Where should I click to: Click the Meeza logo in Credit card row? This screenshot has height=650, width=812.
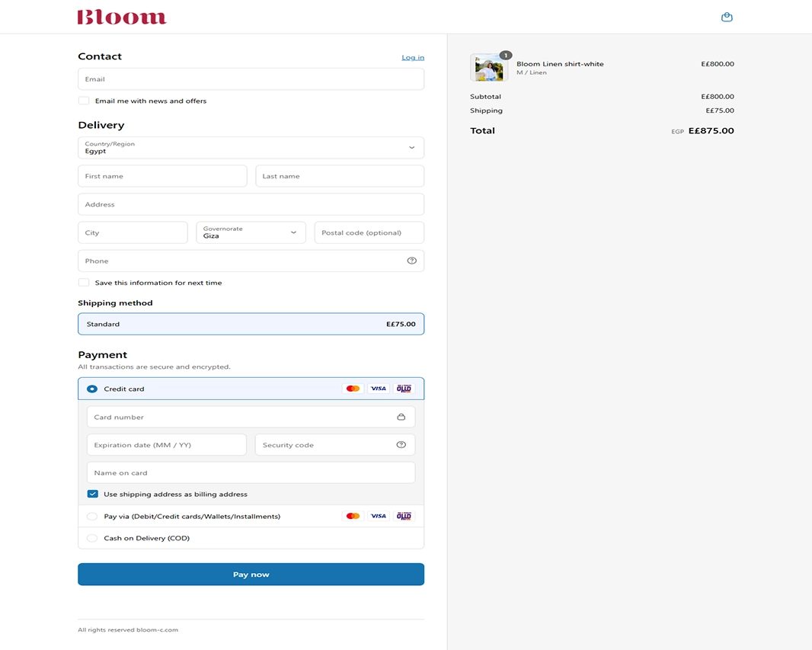pos(404,389)
